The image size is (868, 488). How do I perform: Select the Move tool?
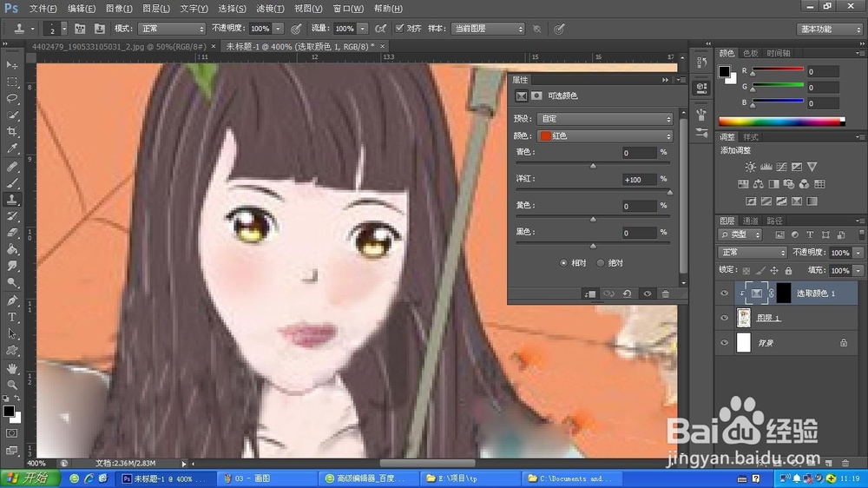11,65
